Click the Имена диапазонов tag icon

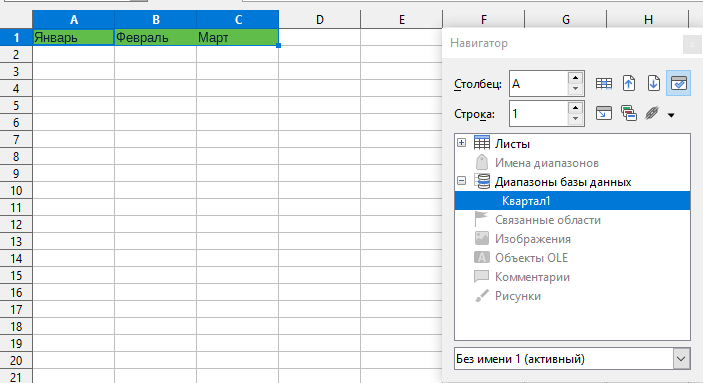pos(482,162)
